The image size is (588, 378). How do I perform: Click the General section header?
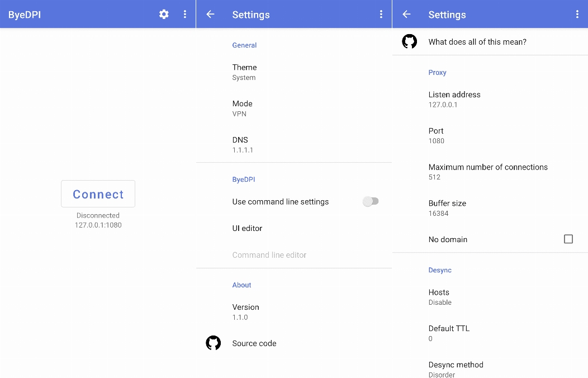[x=244, y=45]
